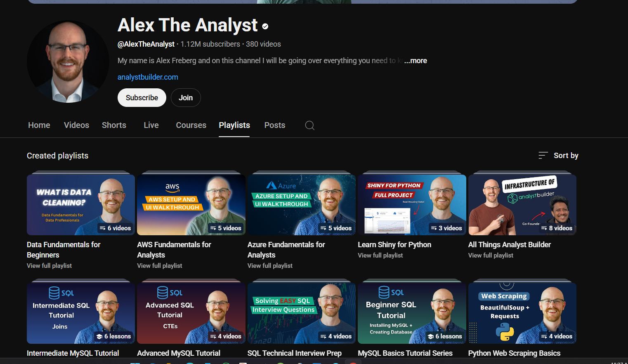Image resolution: width=628 pixels, height=364 pixels.
Task: Click the 6 lessons badge on MySQL Basics thumbnail
Action: 445,336
